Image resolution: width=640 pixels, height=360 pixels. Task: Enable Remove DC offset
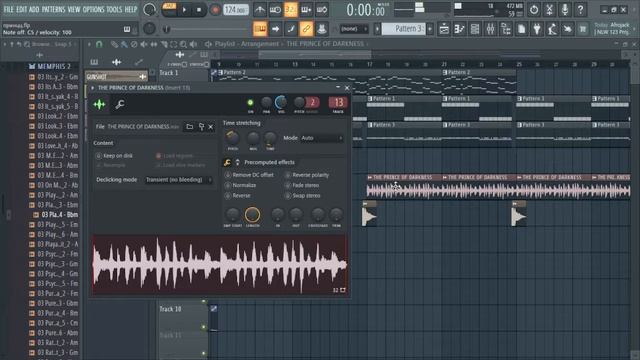(249, 175)
